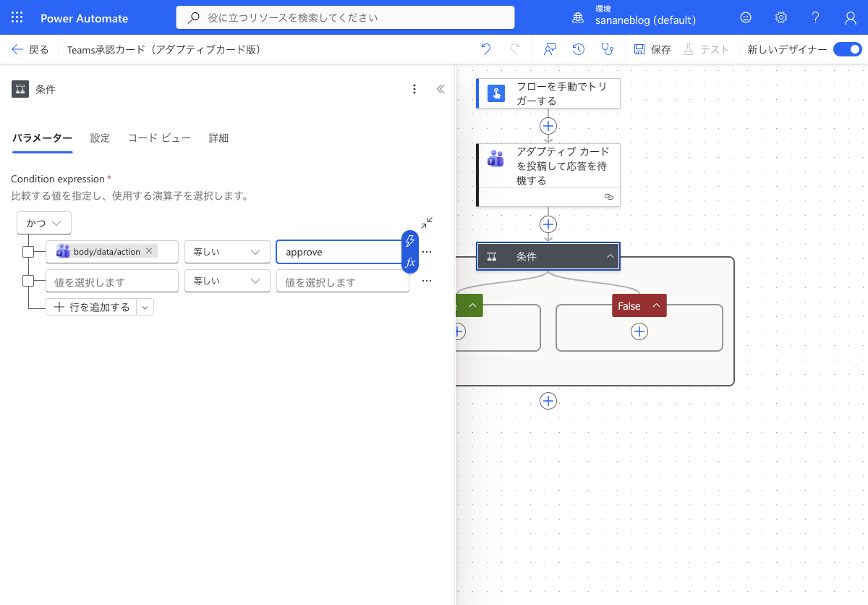Open the first row's 等しい operator dropdown

coord(227,252)
